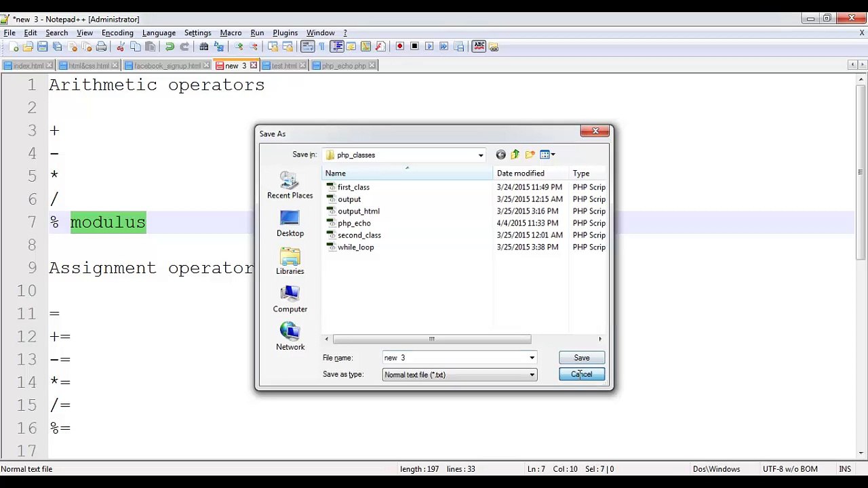Open Find with the binoculars icon
Image resolution: width=868 pixels, height=488 pixels.
click(203, 47)
